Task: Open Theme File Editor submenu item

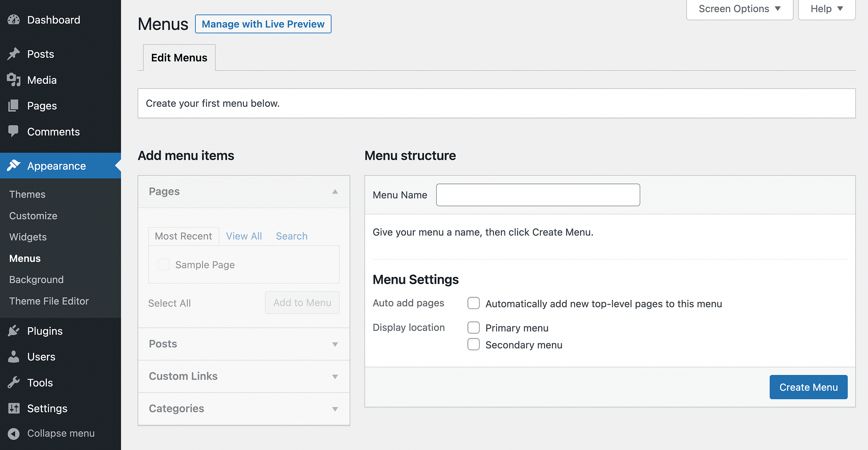Action: tap(49, 301)
